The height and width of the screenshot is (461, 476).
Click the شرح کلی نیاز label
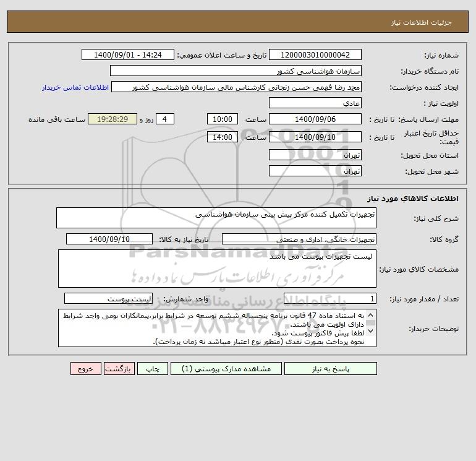click(436, 218)
